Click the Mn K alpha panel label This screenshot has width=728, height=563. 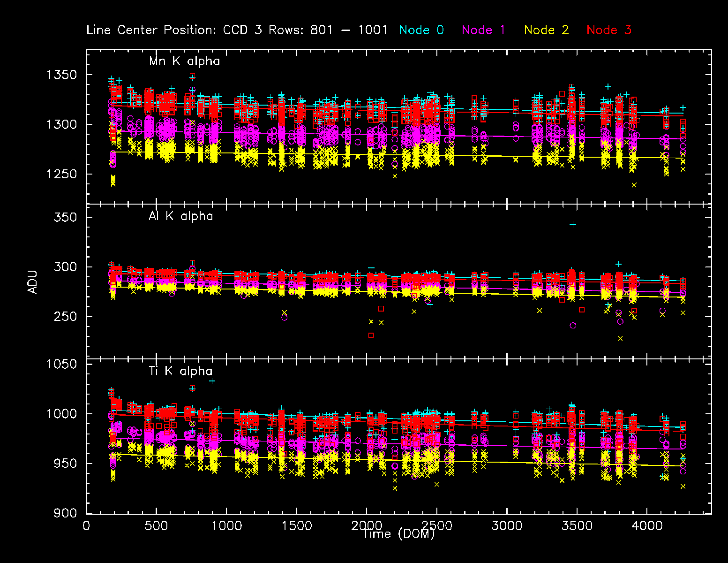(x=184, y=61)
